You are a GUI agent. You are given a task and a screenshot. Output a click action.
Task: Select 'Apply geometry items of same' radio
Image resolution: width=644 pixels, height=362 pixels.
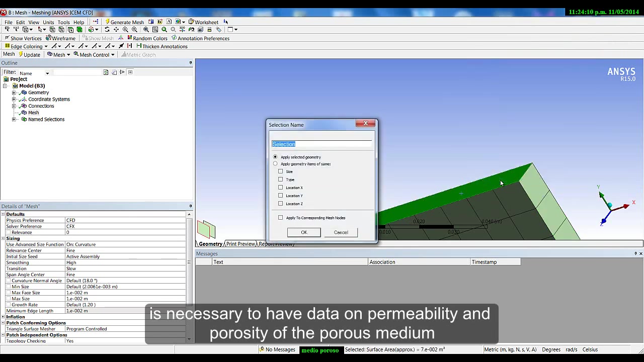pos(275,164)
